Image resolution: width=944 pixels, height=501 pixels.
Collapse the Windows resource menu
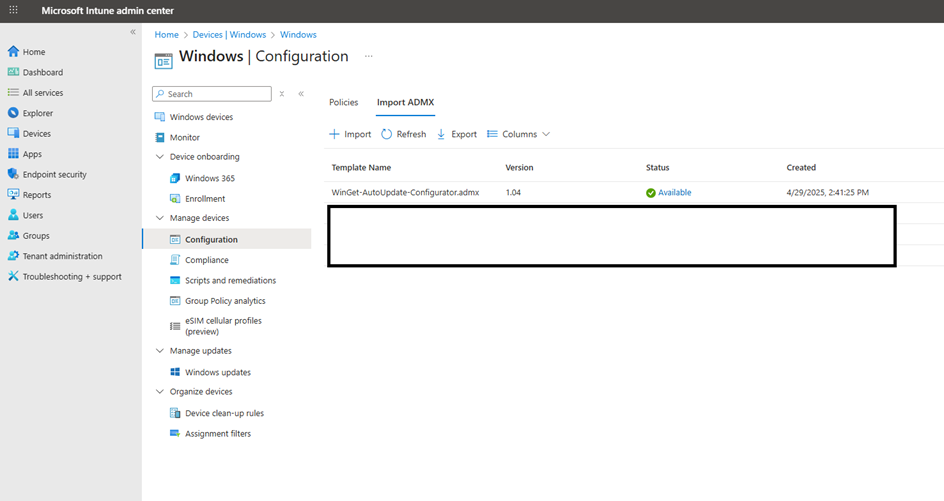pos(301,93)
